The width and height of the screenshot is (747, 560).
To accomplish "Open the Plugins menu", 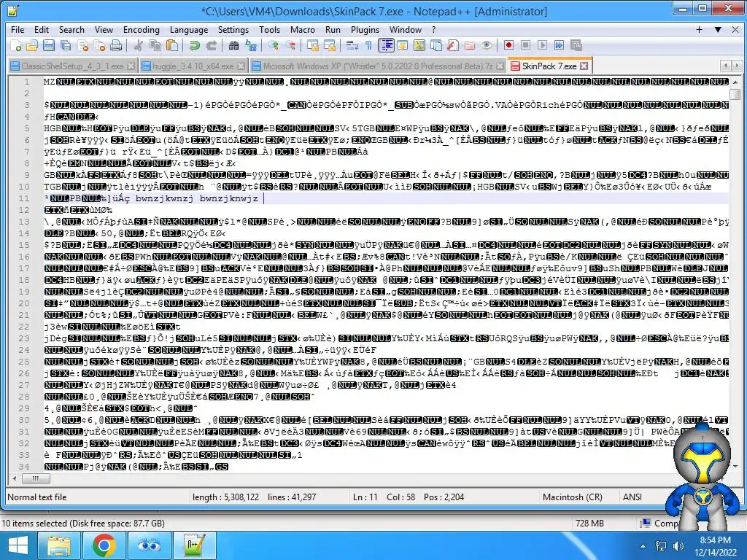I will tap(365, 29).
